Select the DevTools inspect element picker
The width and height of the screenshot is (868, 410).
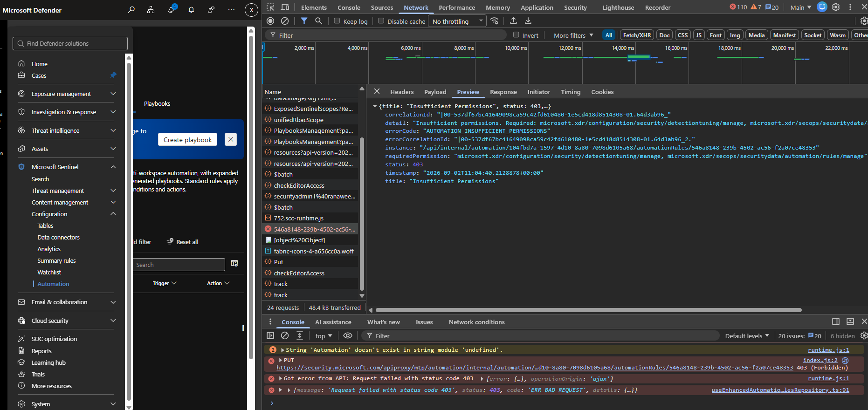click(x=270, y=7)
